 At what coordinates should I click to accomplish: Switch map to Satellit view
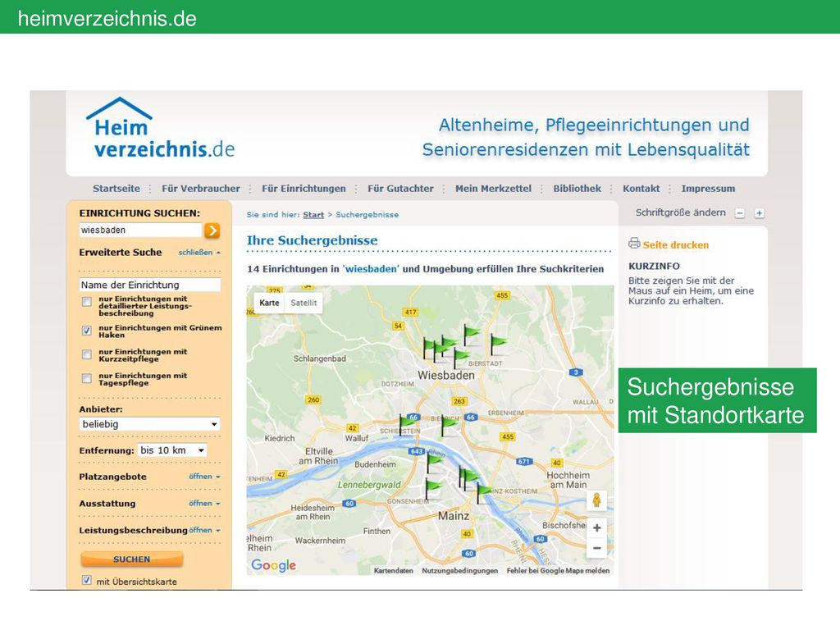coord(304,303)
